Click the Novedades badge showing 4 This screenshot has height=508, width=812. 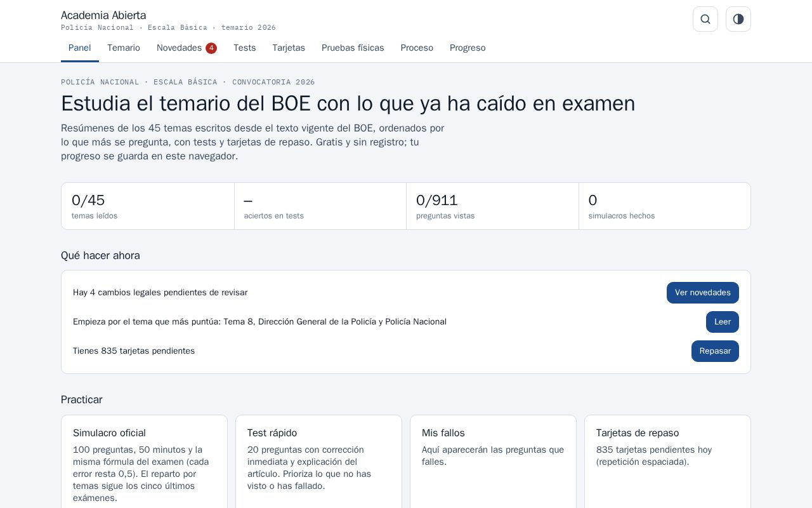coord(211,48)
